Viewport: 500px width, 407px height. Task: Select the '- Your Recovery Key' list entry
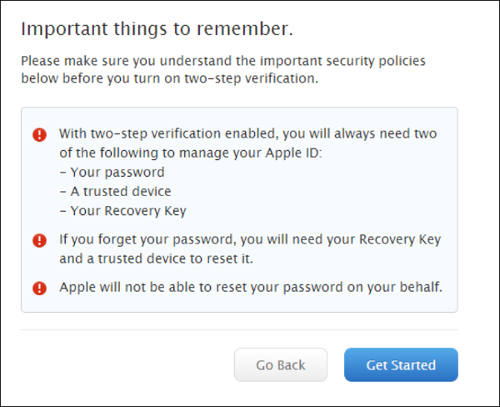(x=123, y=211)
